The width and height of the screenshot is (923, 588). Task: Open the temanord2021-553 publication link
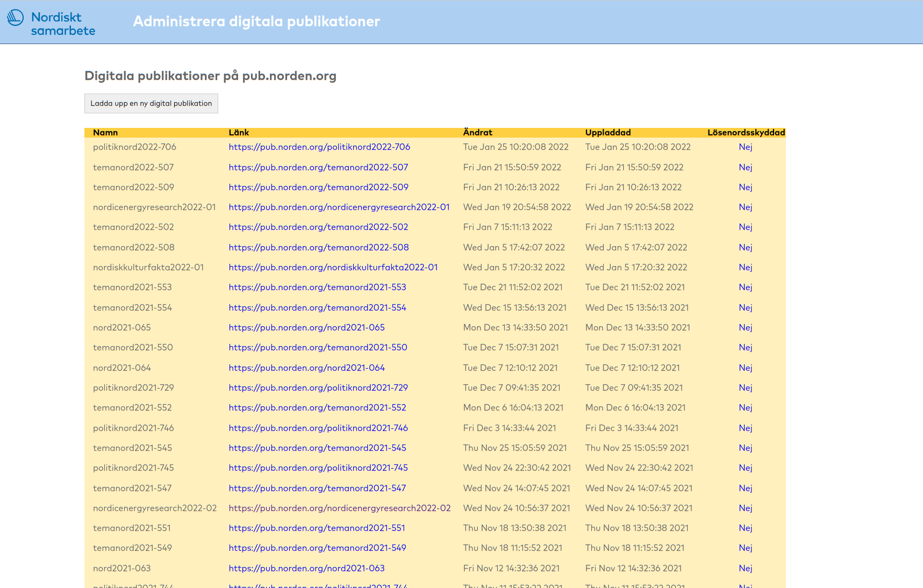click(317, 287)
